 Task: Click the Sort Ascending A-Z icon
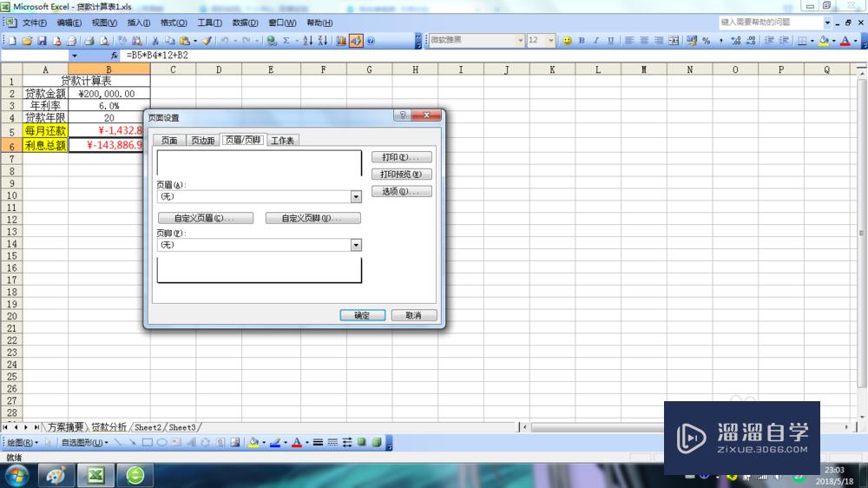pyautogui.click(x=308, y=41)
